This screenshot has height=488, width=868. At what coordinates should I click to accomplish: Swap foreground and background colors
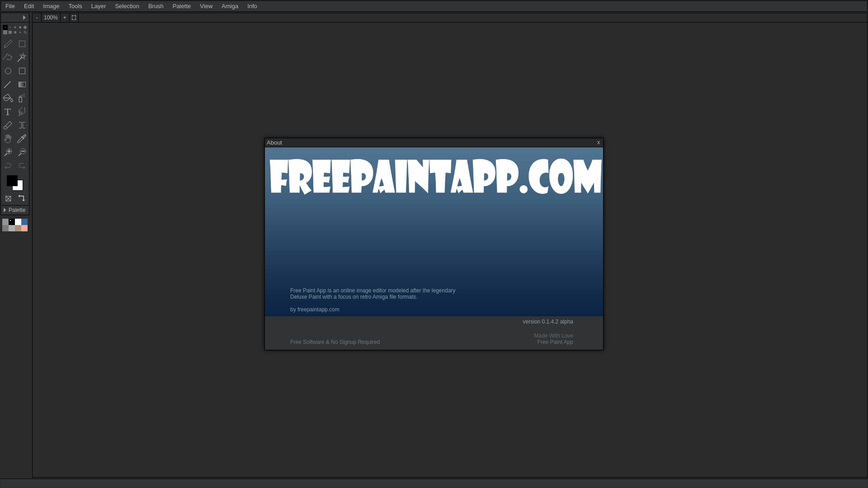pos(22,198)
